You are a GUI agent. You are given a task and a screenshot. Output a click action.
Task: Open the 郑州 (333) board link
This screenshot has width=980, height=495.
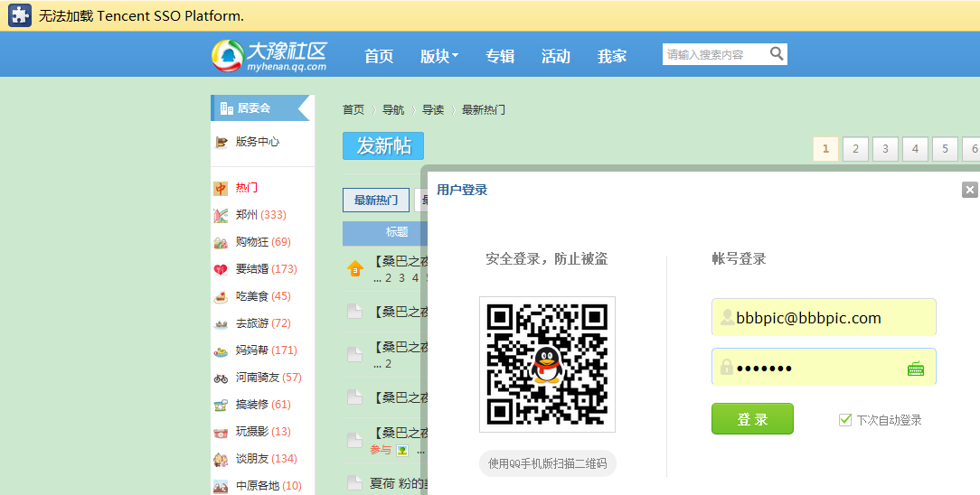tap(260, 215)
